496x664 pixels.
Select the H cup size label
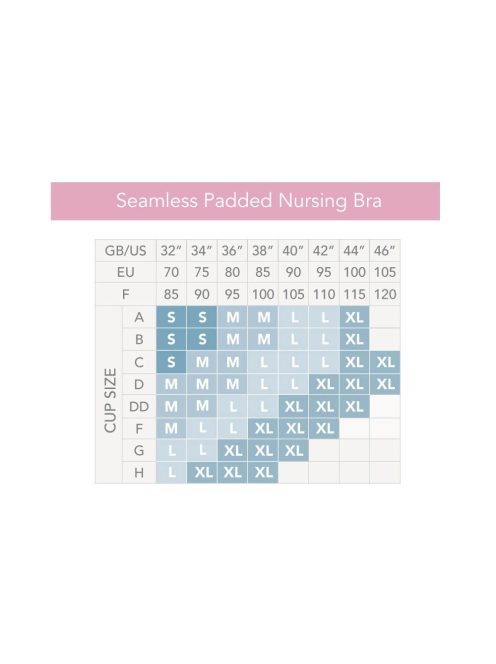[139, 473]
